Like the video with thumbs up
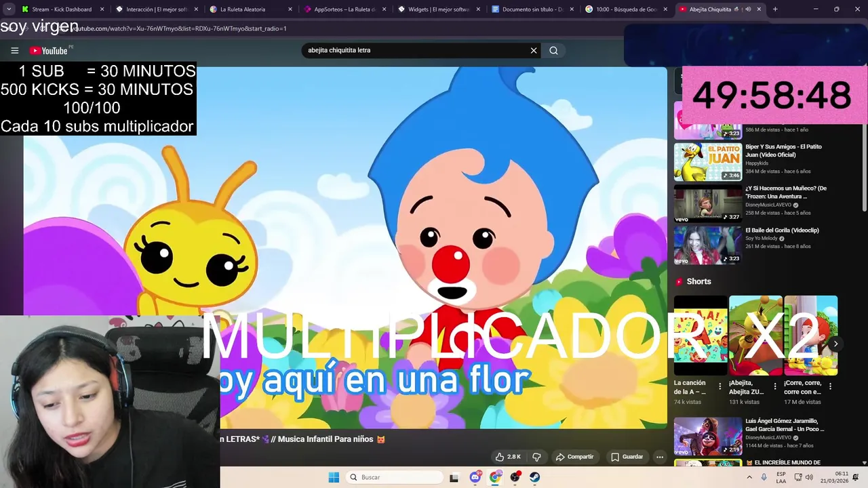Viewport: 868px width, 488px height. pyautogui.click(x=507, y=457)
